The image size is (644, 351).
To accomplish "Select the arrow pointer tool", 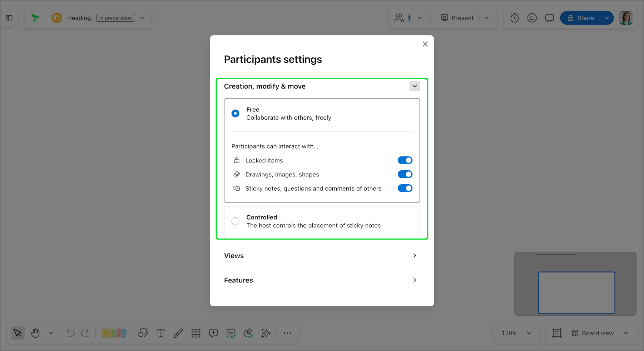I will (18, 333).
